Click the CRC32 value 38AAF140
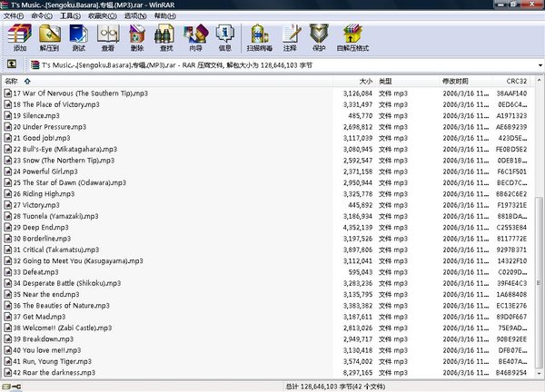Viewport: 545px width, 392px height. coord(511,93)
